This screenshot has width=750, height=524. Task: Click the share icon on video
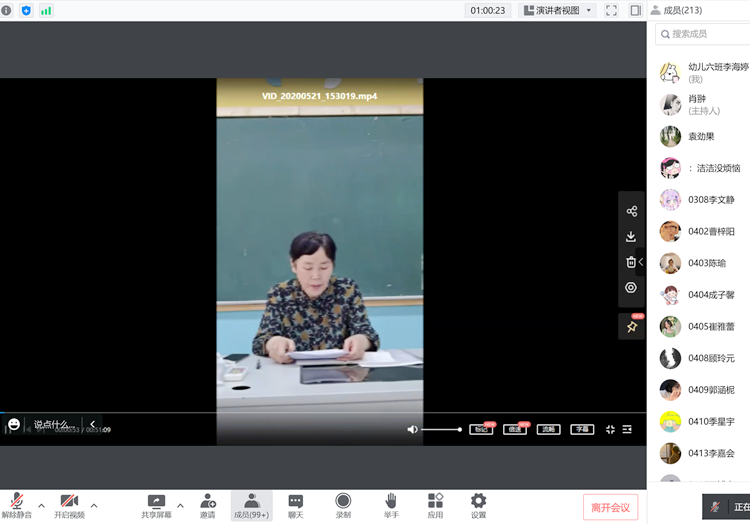631,211
